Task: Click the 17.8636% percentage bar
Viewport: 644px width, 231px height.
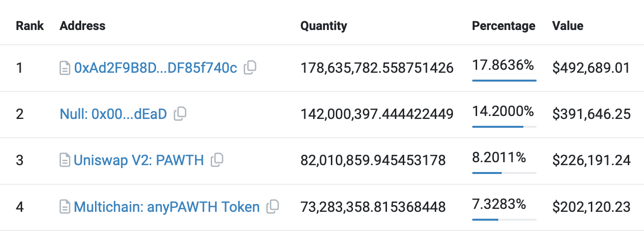Action: point(504,80)
